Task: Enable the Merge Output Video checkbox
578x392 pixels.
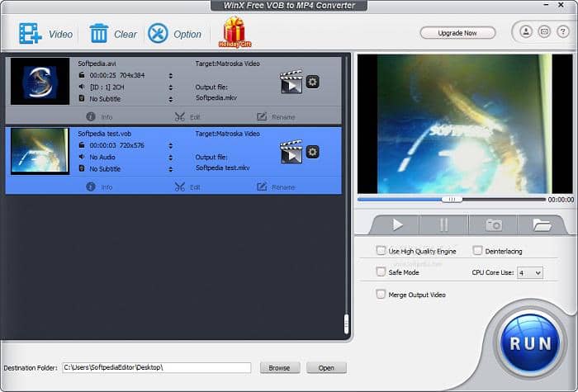Action: pyautogui.click(x=381, y=294)
